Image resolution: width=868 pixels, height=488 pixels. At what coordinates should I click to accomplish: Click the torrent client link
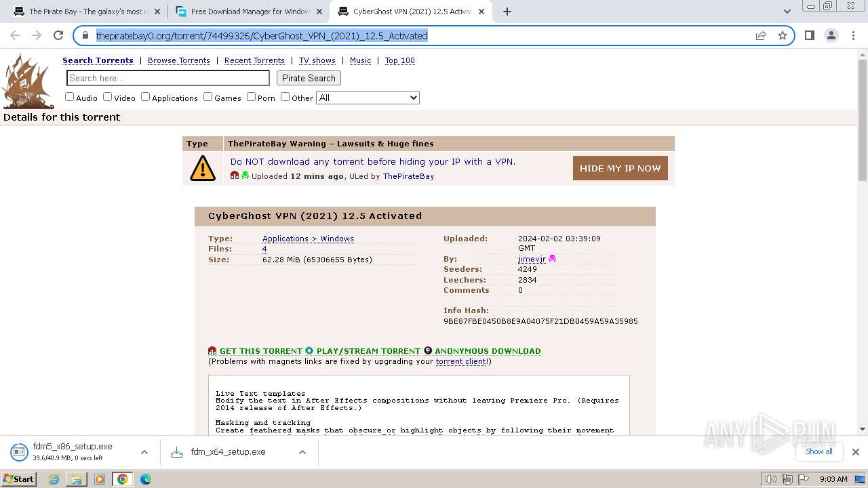[x=460, y=361]
